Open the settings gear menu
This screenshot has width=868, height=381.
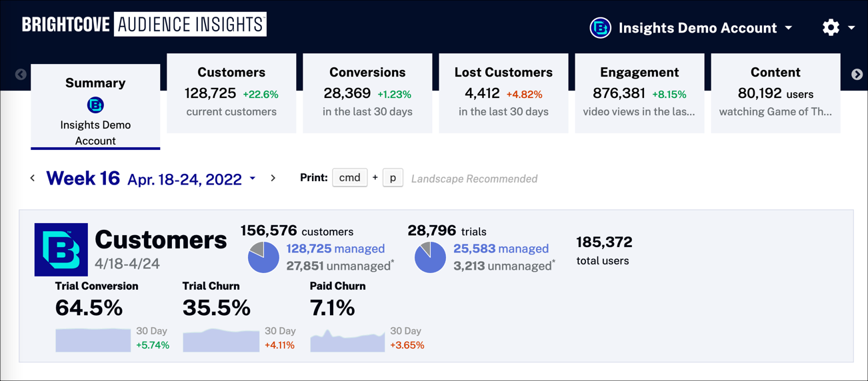pos(831,27)
